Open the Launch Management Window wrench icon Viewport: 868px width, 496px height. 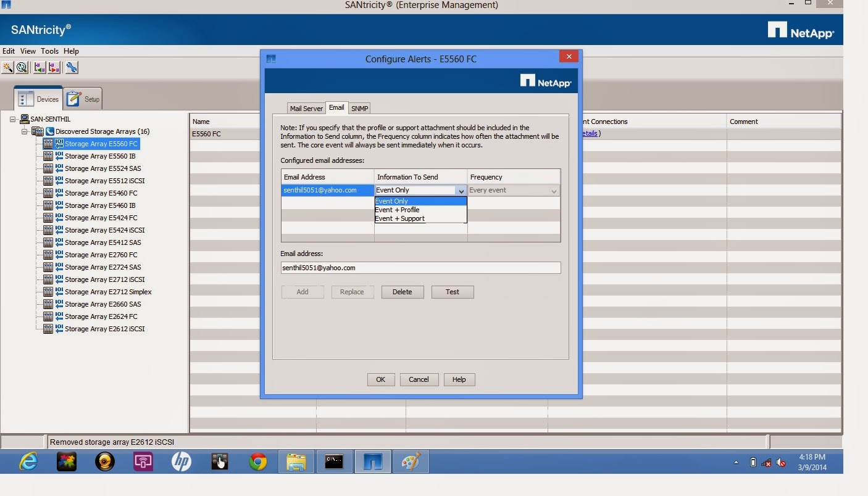(72, 67)
